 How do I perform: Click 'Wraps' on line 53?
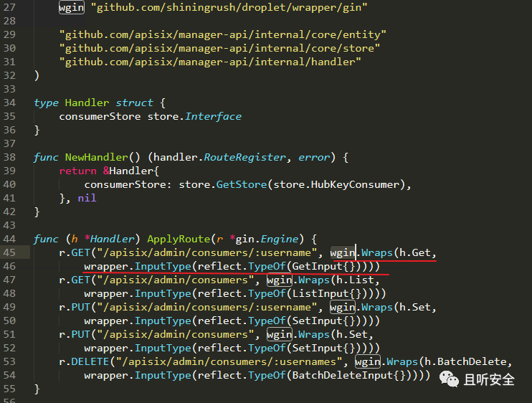(402, 361)
